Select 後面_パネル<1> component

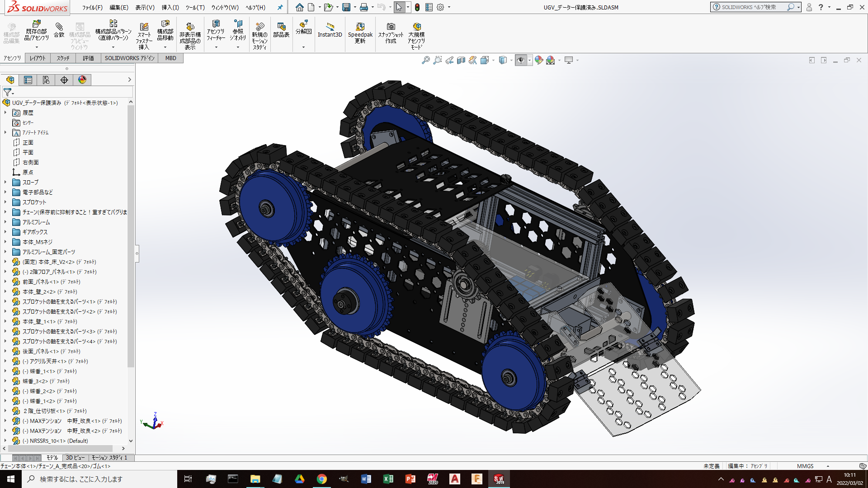point(51,351)
